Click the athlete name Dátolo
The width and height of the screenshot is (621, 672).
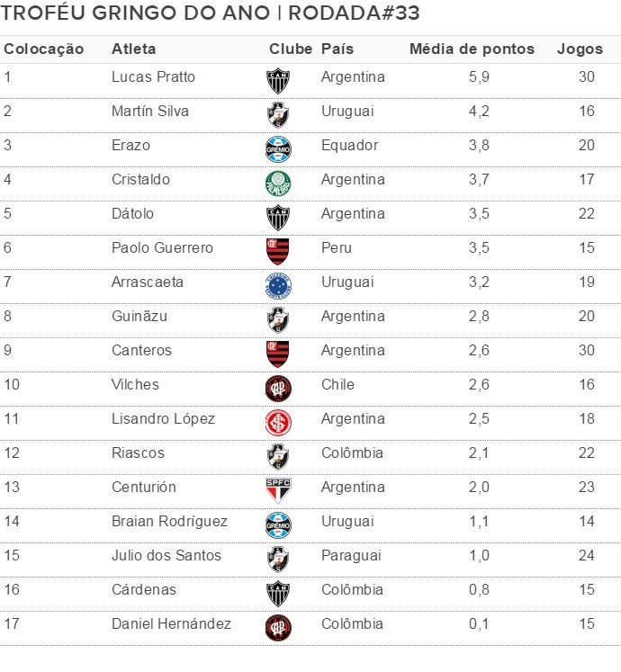click(132, 214)
